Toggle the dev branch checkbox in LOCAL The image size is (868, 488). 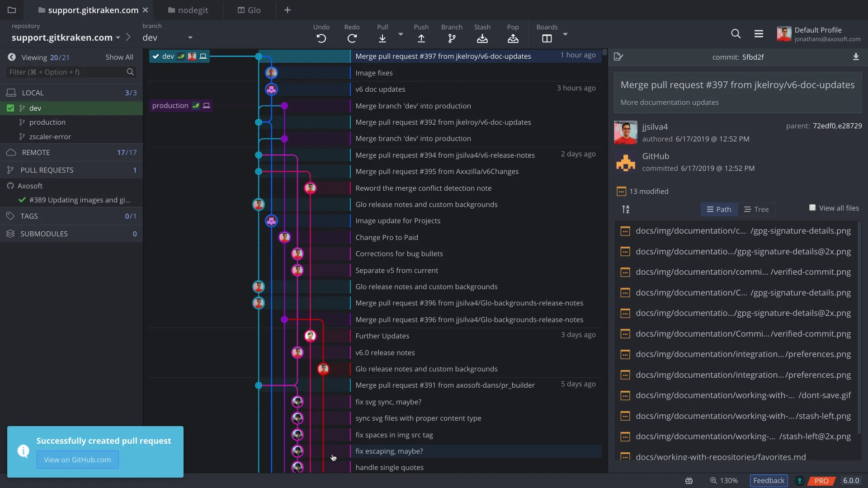coord(10,108)
